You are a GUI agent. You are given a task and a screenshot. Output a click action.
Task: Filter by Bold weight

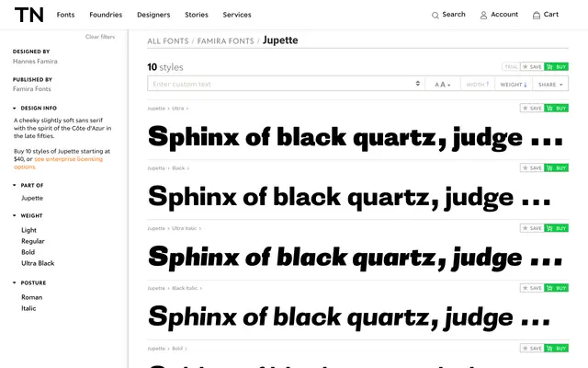[28, 252]
